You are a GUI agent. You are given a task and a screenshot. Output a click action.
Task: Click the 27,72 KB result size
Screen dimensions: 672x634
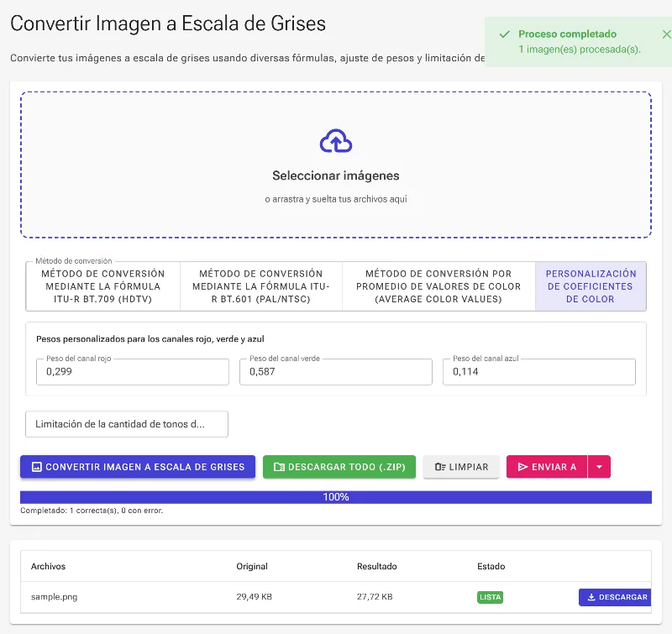tap(375, 597)
